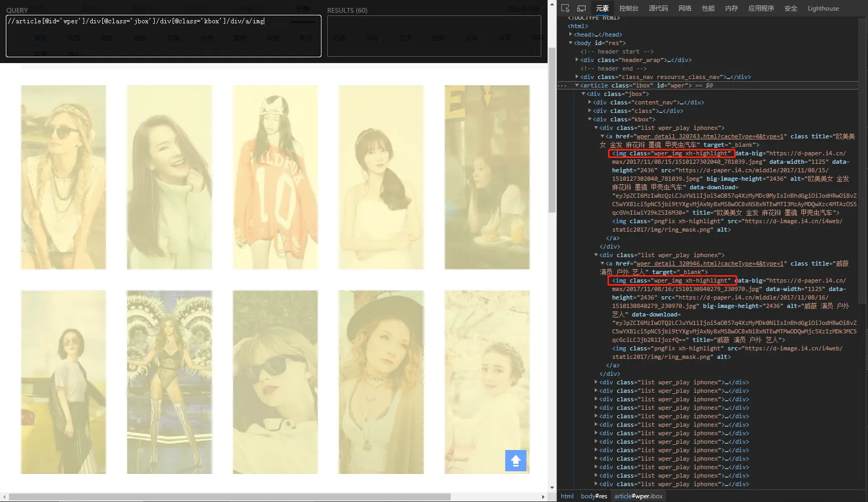The image size is (868, 502).
Task: Select body#res in the breadcrumb bar
Action: (594, 496)
